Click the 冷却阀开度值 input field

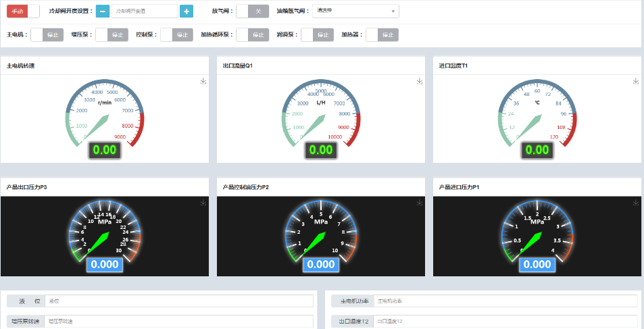(144, 11)
